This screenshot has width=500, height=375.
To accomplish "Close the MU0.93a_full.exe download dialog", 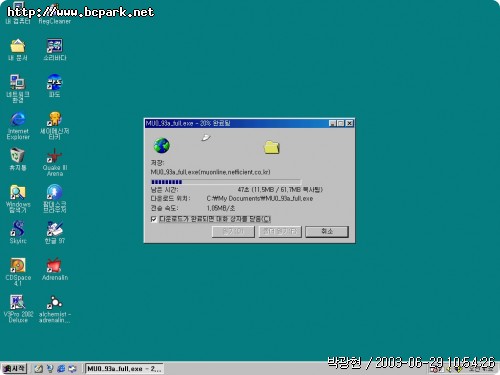I will click(x=349, y=123).
